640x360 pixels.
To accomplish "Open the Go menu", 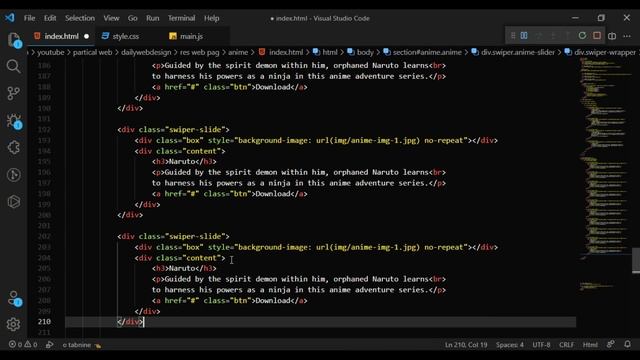I will 133,18.
